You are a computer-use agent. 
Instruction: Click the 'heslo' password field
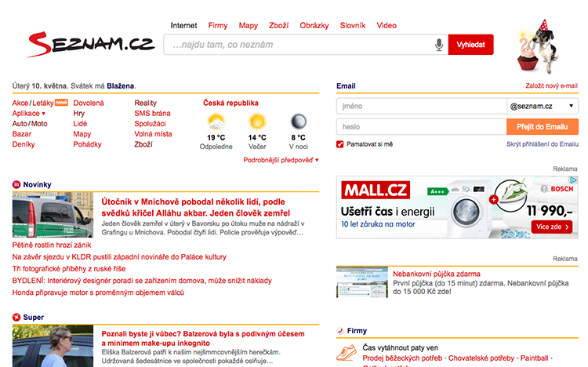(x=422, y=127)
